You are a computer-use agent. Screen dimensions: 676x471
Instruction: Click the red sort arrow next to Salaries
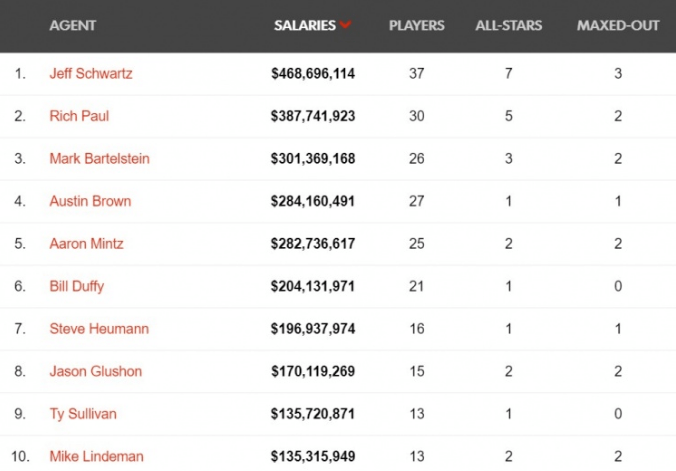tap(345, 25)
